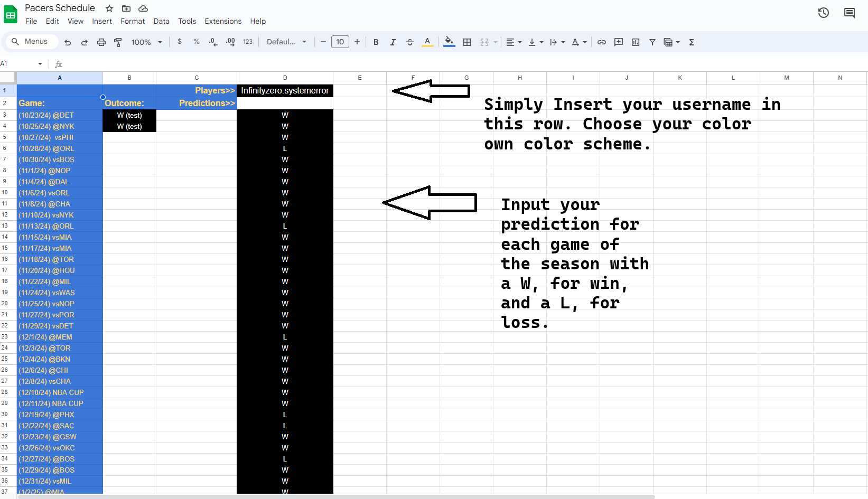Viewport: 868px width, 499px height.
Task: Expand the Default font dropdown
Action: (x=286, y=42)
